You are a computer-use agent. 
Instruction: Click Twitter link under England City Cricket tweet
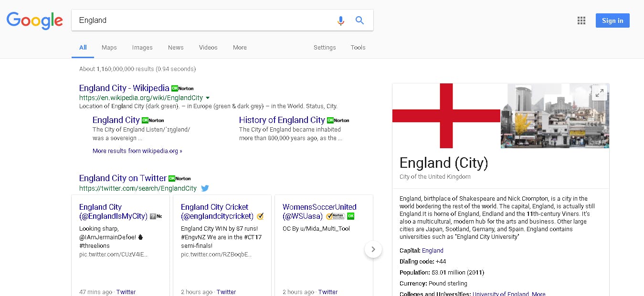click(x=226, y=292)
